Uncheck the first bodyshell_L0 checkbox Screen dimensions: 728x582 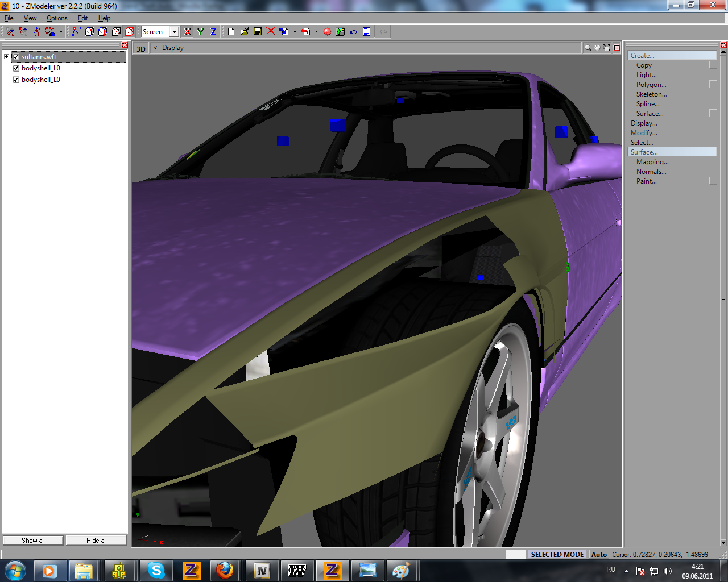pyautogui.click(x=16, y=68)
